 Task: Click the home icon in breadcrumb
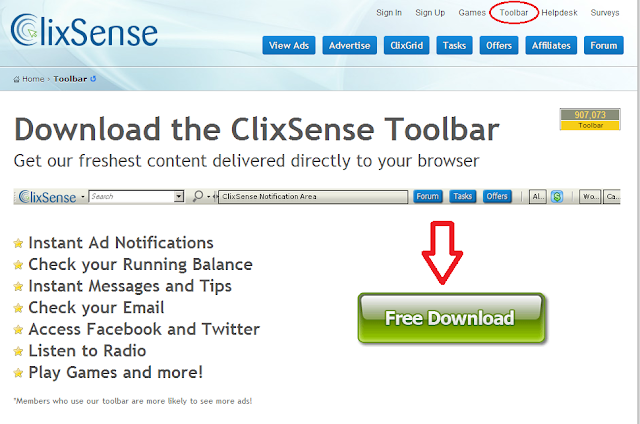coord(16,79)
